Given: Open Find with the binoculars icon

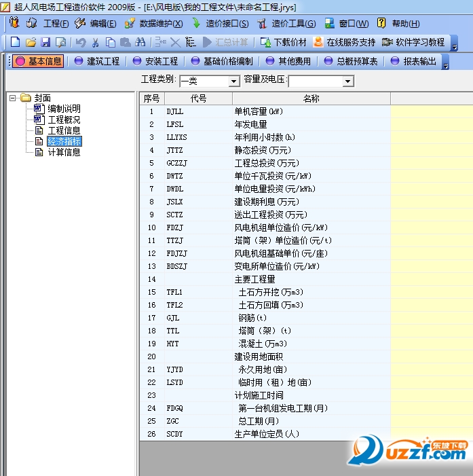Looking at the screenshot, I should 140,42.
